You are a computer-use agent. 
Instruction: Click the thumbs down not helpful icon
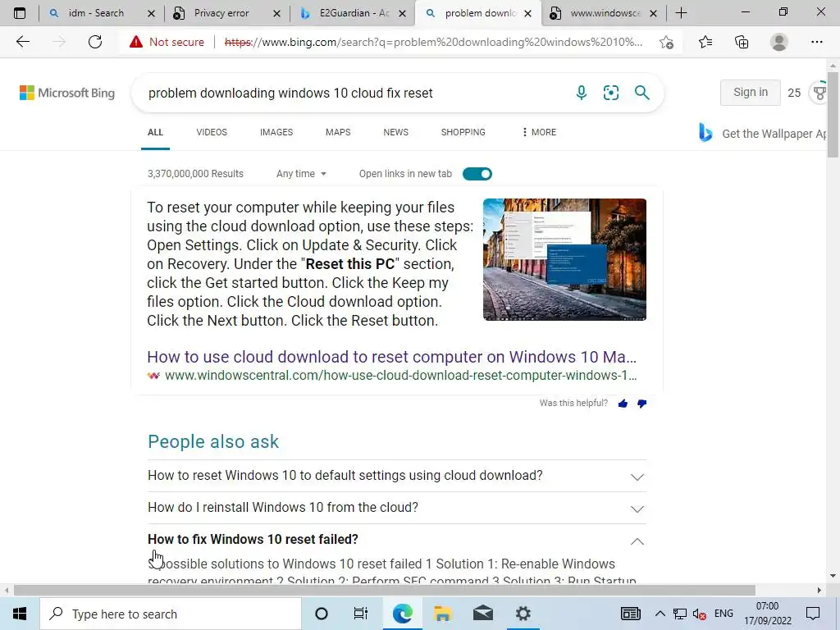click(x=641, y=404)
